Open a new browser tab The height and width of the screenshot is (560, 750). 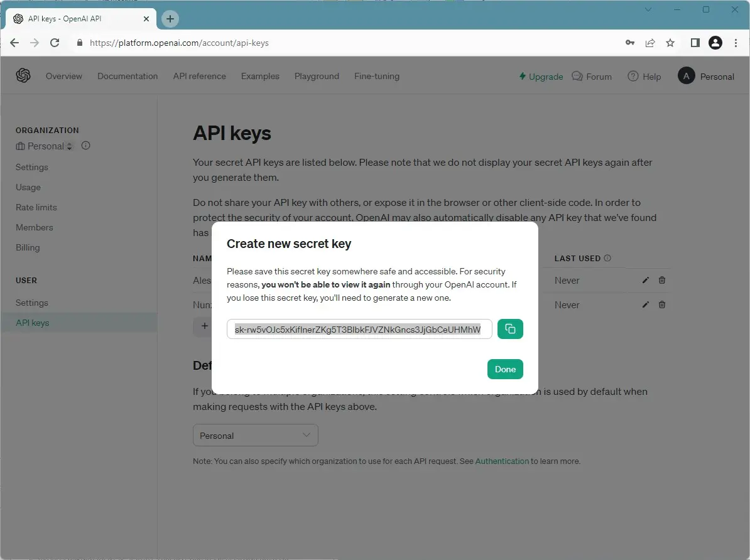click(x=170, y=19)
